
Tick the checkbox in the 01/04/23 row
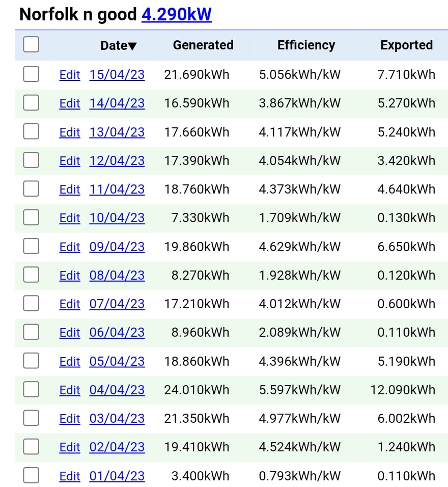[x=31, y=475]
